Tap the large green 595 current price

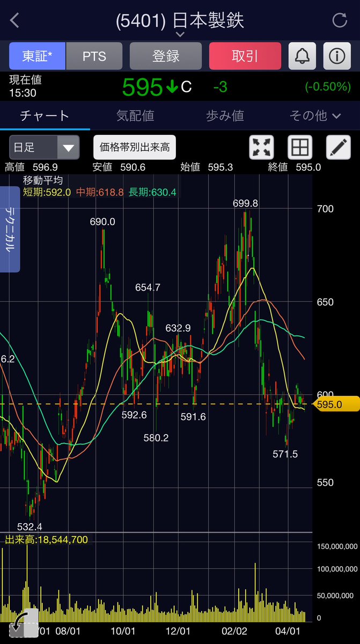[x=142, y=86]
